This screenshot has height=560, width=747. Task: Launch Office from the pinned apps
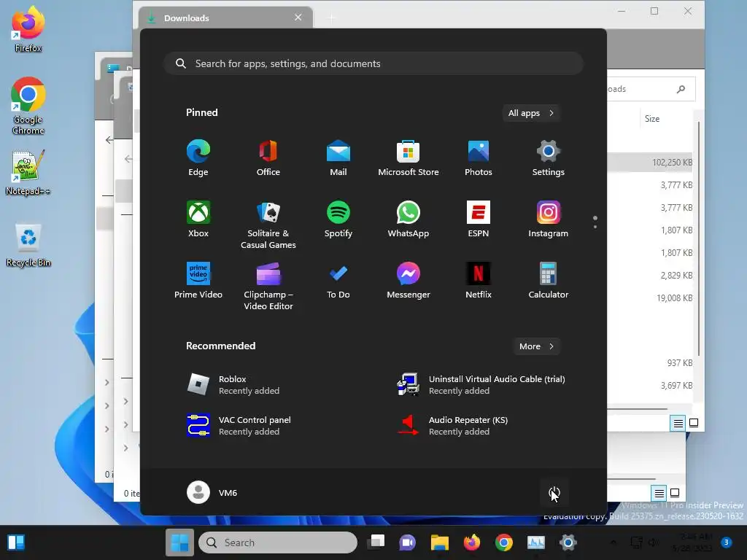tap(268, 157)
